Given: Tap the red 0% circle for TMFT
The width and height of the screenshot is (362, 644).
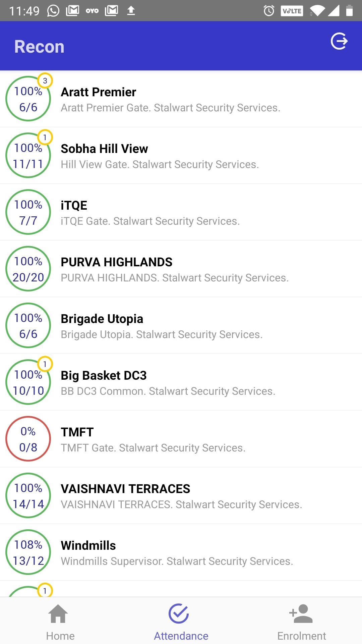Looking at the screenshot, I should click(x=28, y=439).
